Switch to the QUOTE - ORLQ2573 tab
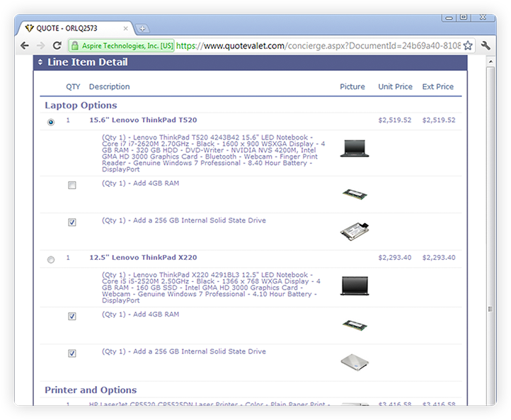The height and width of the screenshot is (420, 511). (71, 28)
